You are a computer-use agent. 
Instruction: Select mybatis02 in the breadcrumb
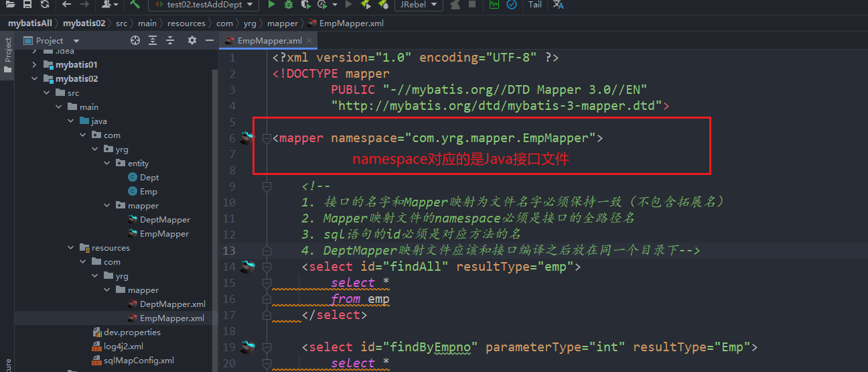pos(84,23)
